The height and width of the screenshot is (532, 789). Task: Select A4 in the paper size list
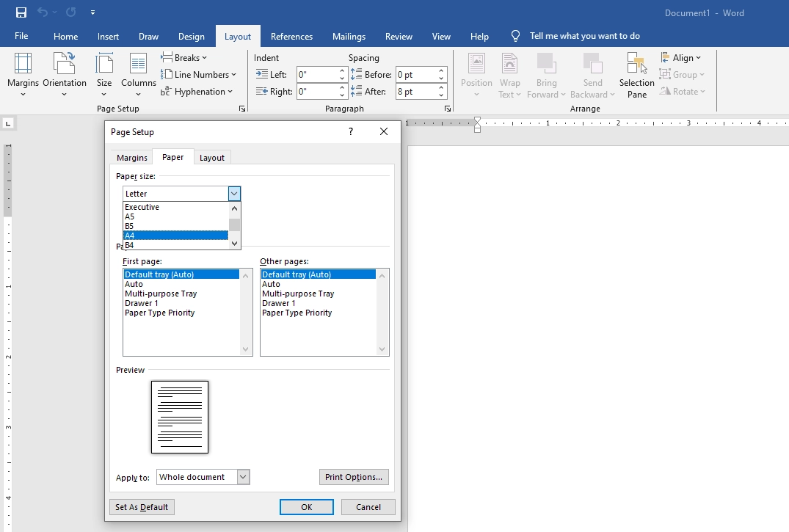click(x=175, y=236)
